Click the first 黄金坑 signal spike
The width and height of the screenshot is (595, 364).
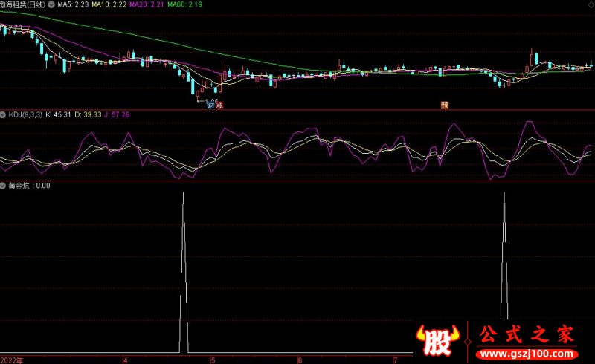(x=184, y=273)
